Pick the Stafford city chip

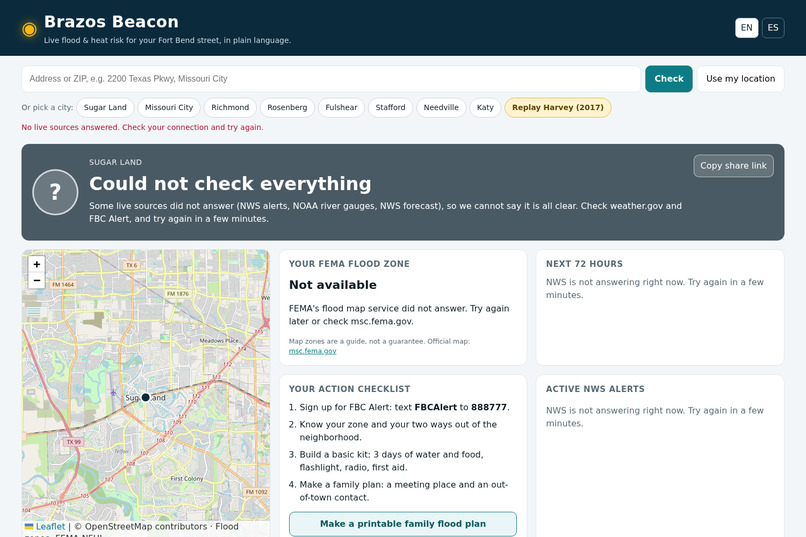tap(390, 107)
